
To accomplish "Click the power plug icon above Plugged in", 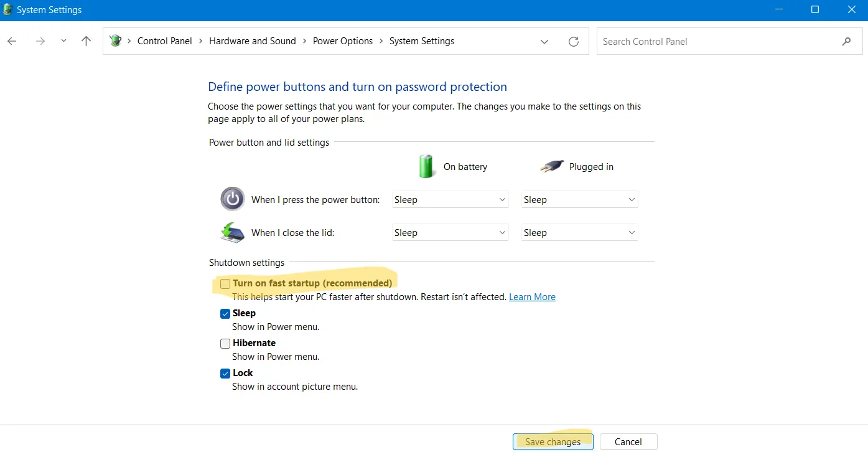I will click(550, 166).
